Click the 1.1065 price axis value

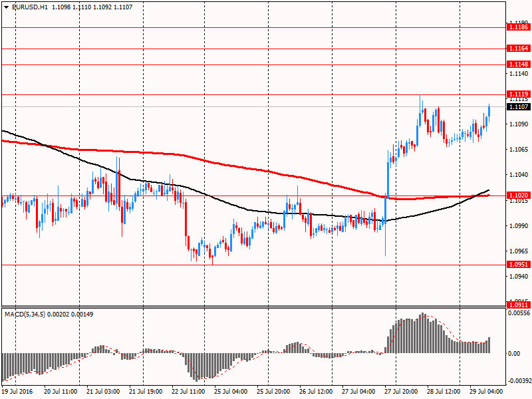(x=519, y=149)
